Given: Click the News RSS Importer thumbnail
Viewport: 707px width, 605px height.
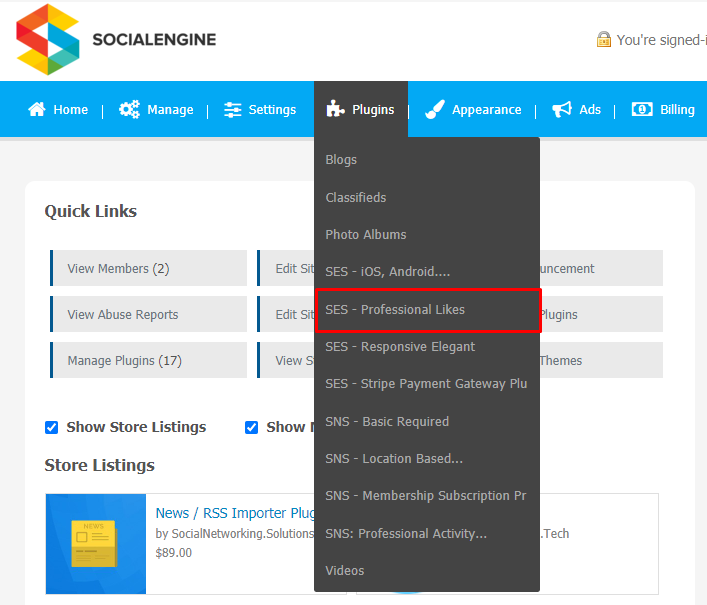Looking at the screenshot, I should pos(96,544).
